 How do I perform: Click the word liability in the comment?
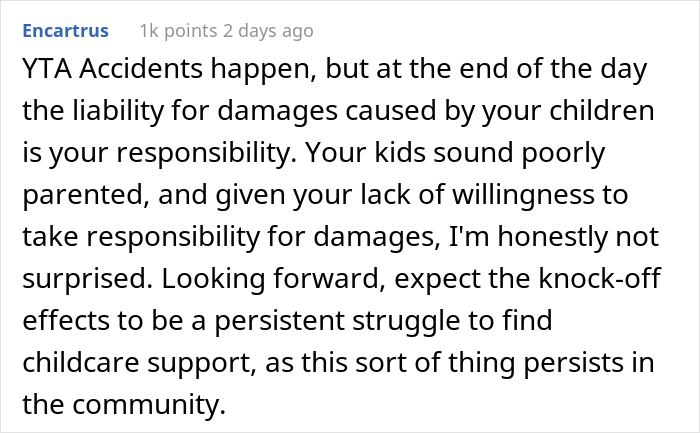[x=119, y=111]
